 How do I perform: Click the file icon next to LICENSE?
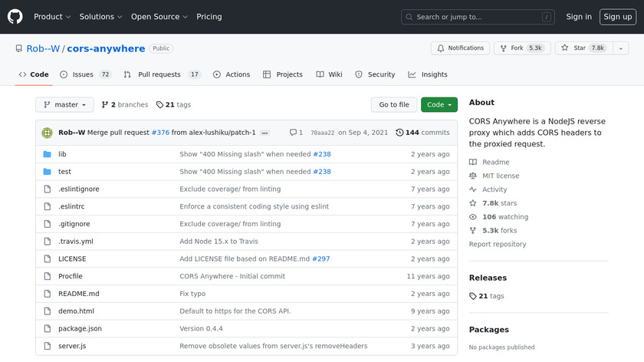click(48, 259)
